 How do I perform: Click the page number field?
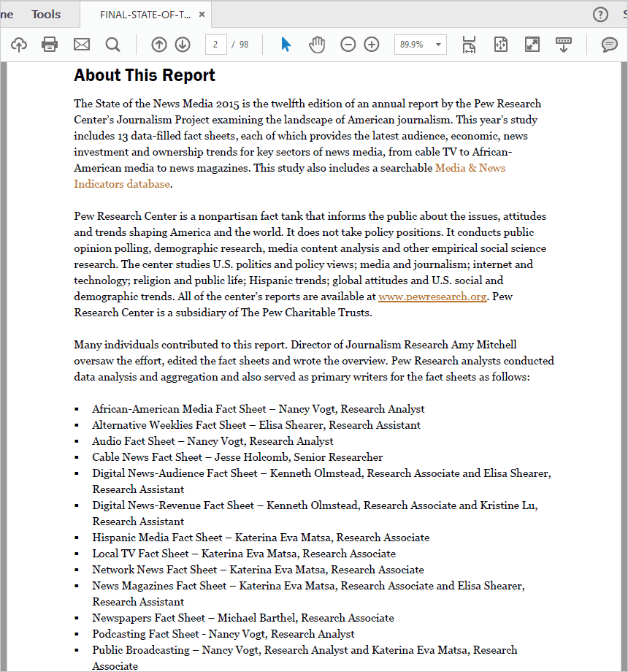point(216,44)
